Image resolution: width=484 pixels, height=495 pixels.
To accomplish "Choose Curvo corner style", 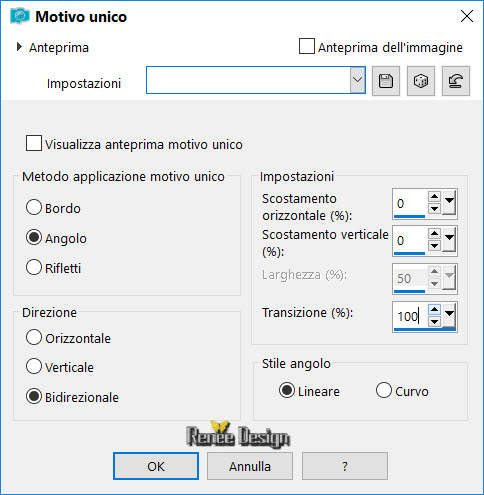I will point(384,390).
